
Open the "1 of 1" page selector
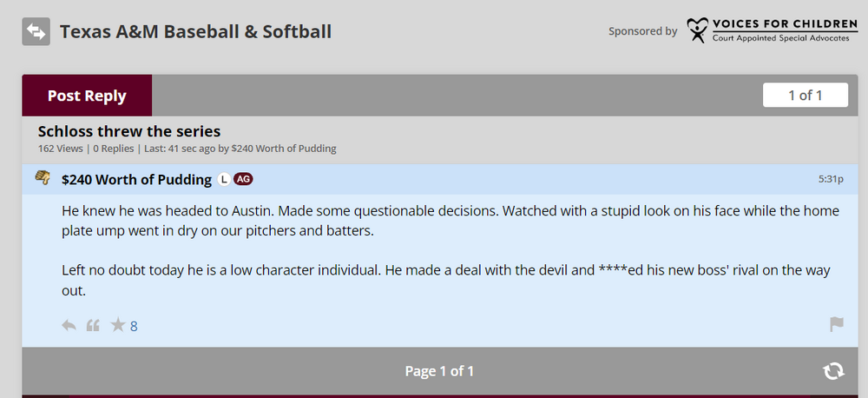(x=805, y=96)
